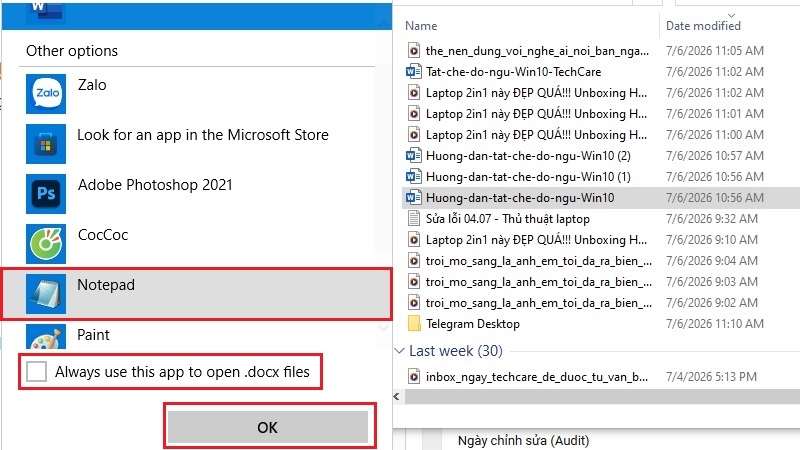The height and width of the screenshot is (450, 800).
Task: Select the Paint label
Action: pyautogui.click(x=93, y=335)
